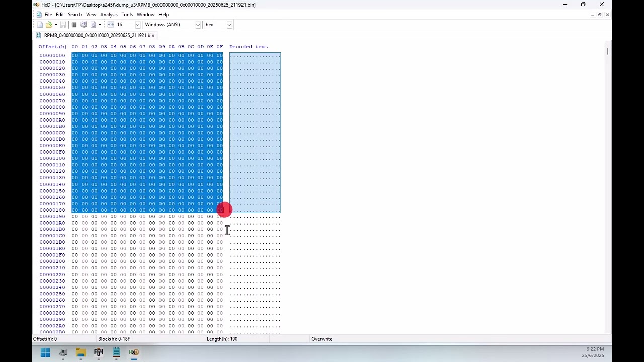Open the Edit menu
This screenshot has height=362, width=644.
coord(60,15)
